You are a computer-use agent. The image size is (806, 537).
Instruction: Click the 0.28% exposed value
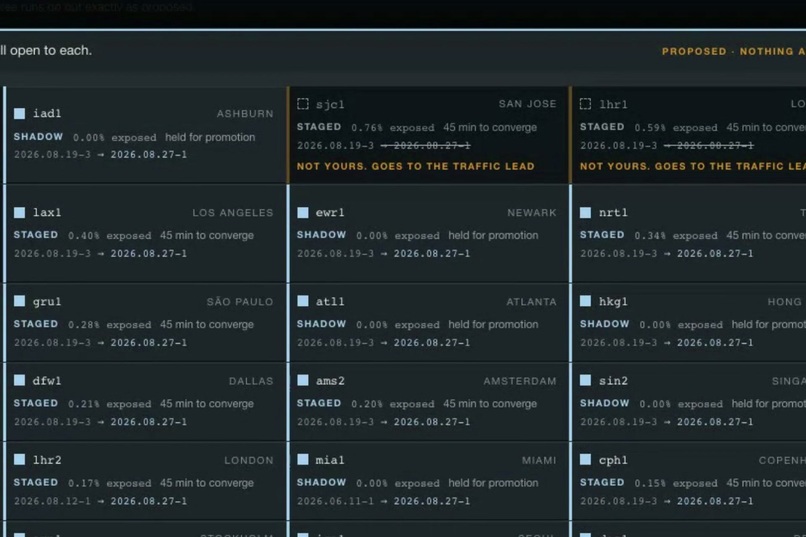pos(109,325)
